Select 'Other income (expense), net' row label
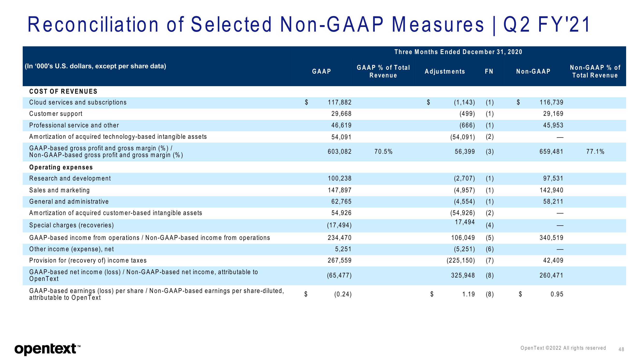This screenshot has width=644, height=362. click(72, 249)
